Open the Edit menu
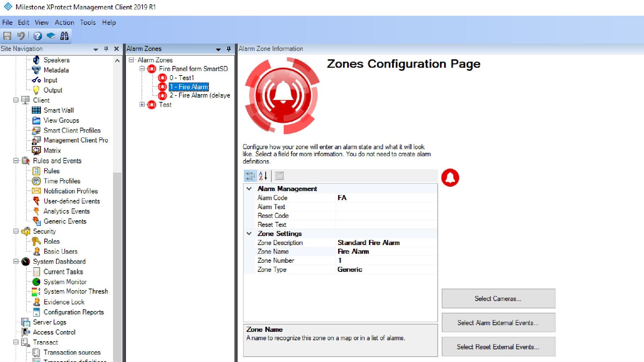Screen dimensions: 644x362 pos(23,22)
